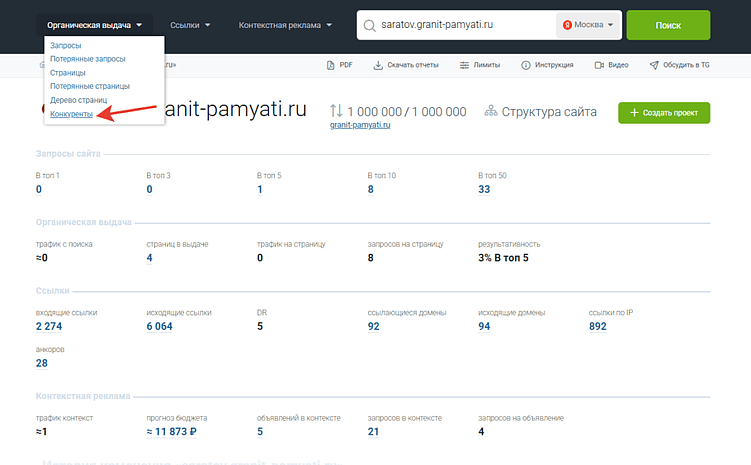Click the plus icon on Создать проект
The width and height of the screenshot is (751, 465).
[x=634, y=113]
